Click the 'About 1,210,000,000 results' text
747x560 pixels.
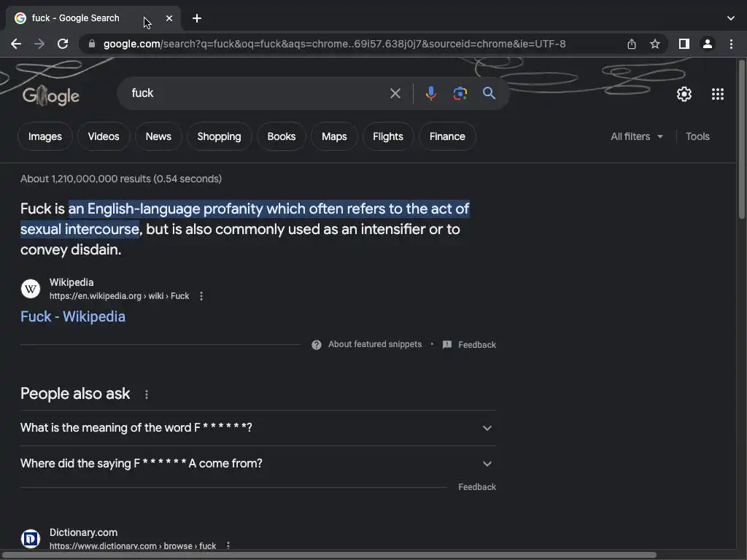[121, 179]
